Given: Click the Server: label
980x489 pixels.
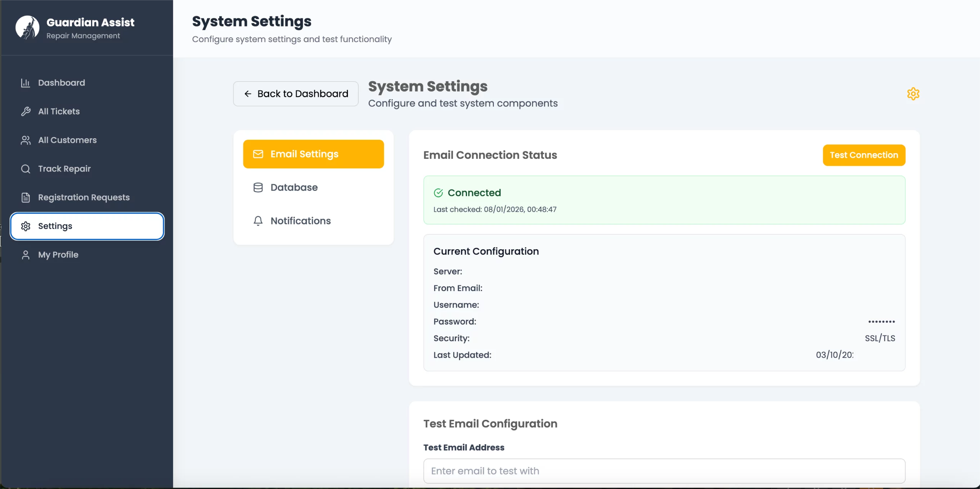Looking at the screenshot, I should [448, 271].
